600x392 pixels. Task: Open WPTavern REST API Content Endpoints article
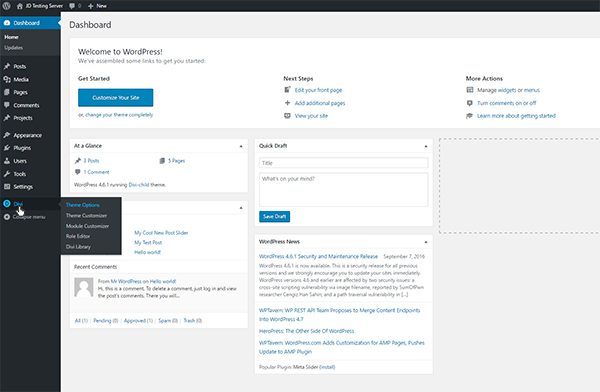[x=339, y=315]
